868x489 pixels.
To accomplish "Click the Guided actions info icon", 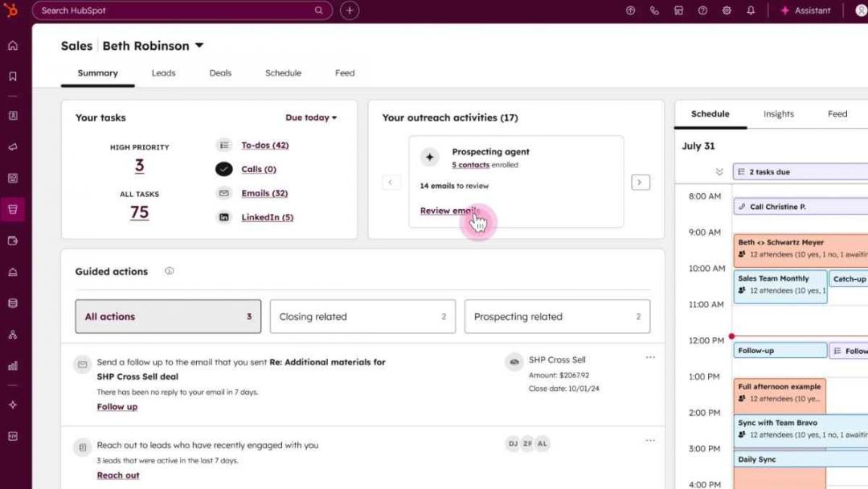I will [x=170, y=271].
